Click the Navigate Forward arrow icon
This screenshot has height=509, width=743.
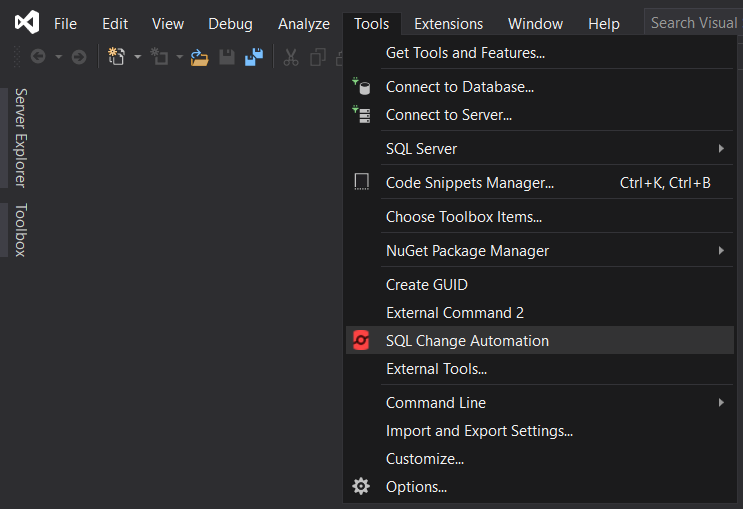(x=78, y=57)
